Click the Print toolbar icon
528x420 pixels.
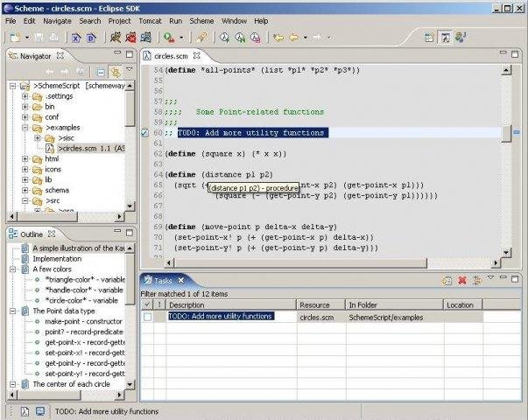(x=54, y=38)
